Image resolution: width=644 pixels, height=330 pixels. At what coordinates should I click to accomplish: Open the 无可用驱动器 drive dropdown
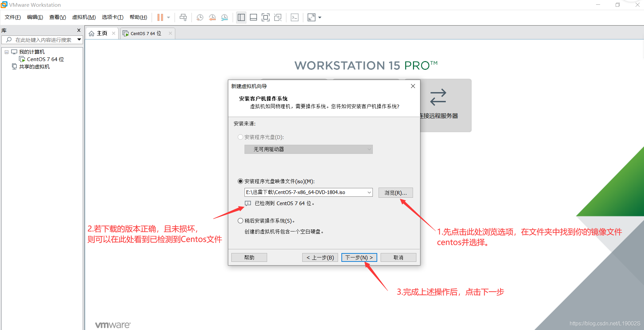click(308, 149)
